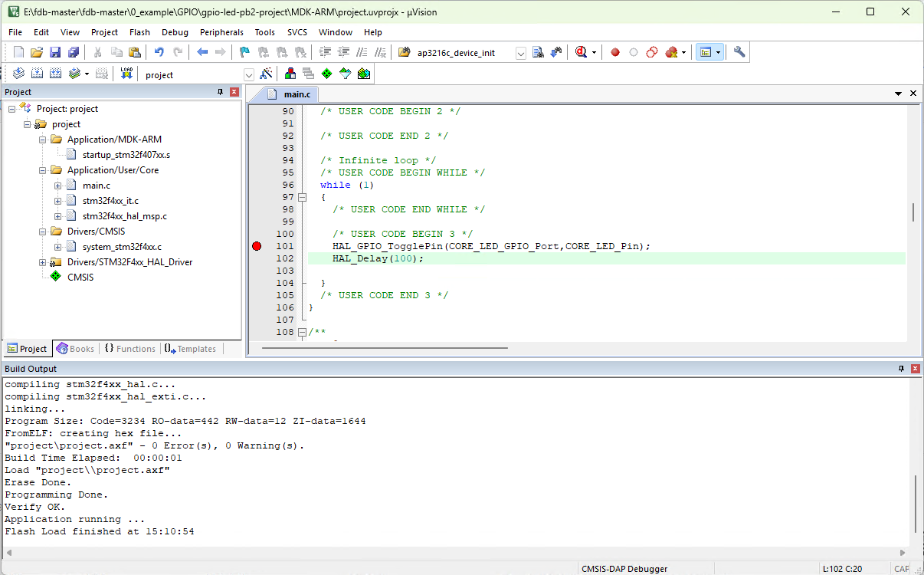Viewport: 924px width, 575px height.
Task: Open the target selection dropdown showing project
Action: coord(248,74)
